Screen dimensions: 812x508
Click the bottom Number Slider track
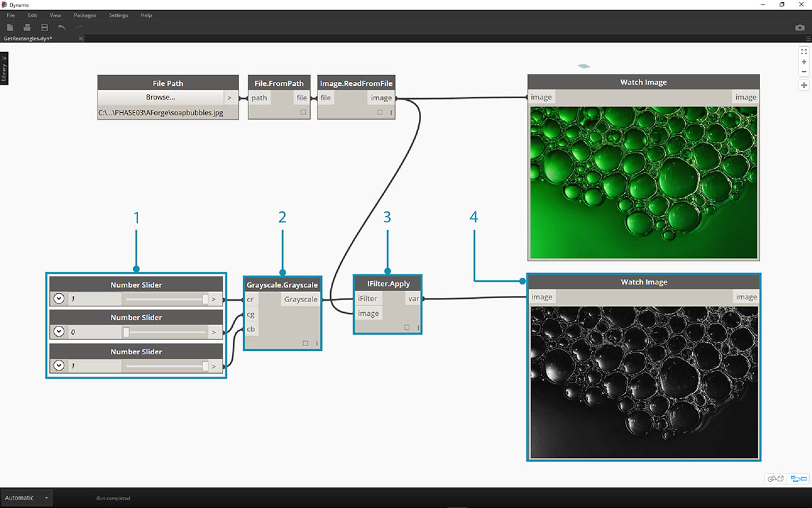pos(166,366)
